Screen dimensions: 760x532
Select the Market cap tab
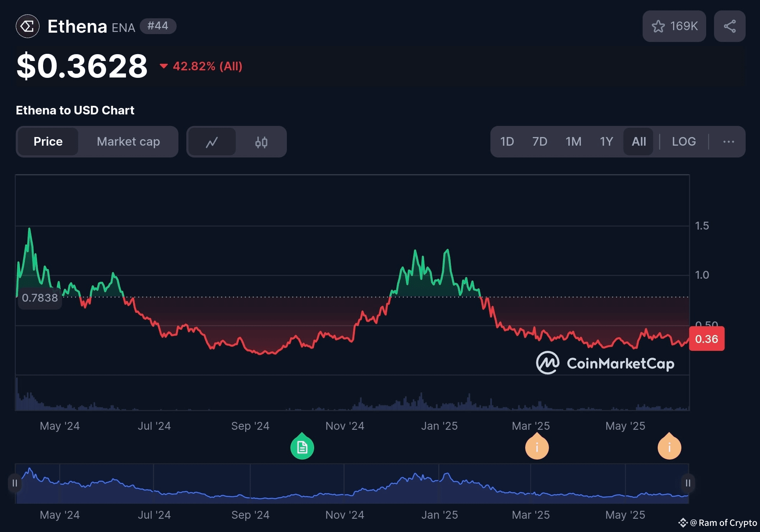(128, 142)
